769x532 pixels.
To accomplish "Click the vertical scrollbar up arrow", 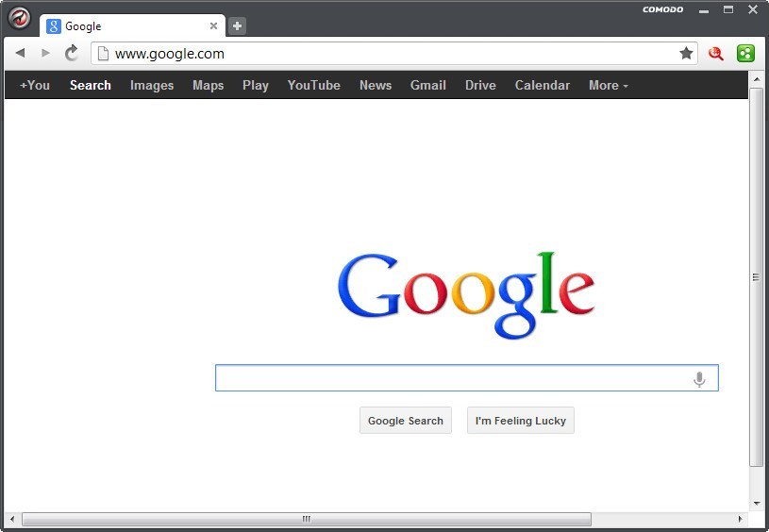I will pos(756,79).
